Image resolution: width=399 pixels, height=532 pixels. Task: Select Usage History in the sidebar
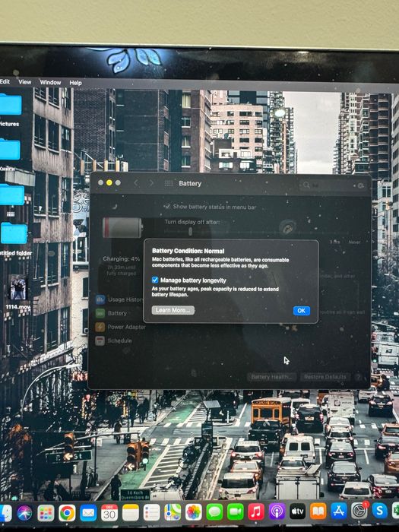tap(120, 299)
